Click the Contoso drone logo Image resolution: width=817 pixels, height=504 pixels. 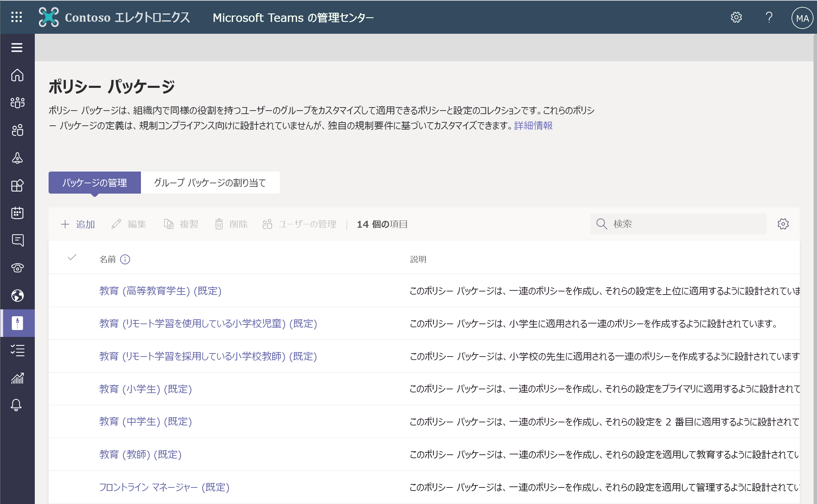click(49, 17)
